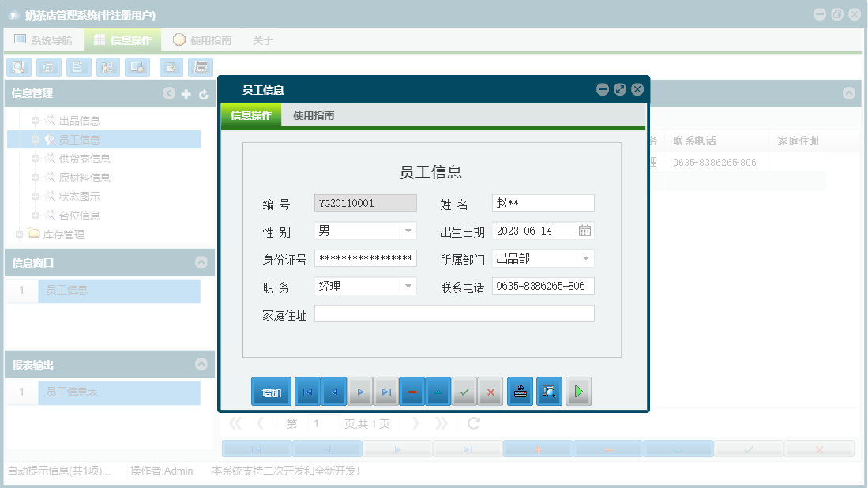Click the green run arrow in the dialog
The image size is (868, 488).
tap(579, 391)
